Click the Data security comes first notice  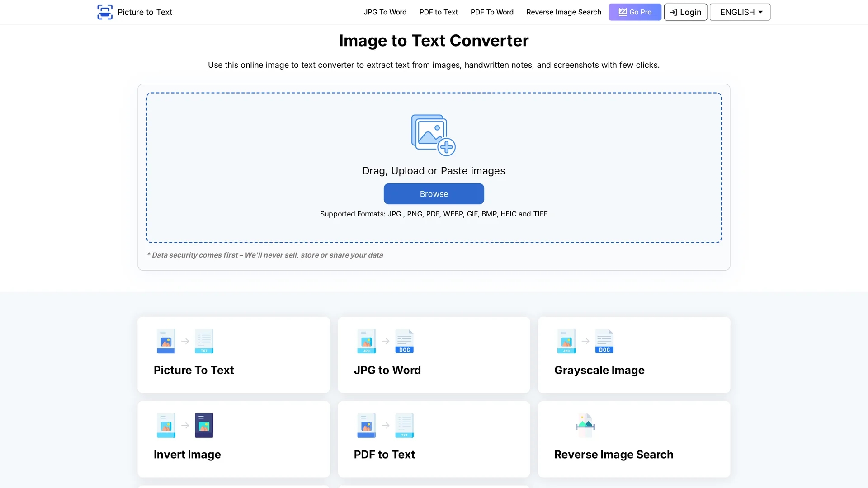coord(265,255)
